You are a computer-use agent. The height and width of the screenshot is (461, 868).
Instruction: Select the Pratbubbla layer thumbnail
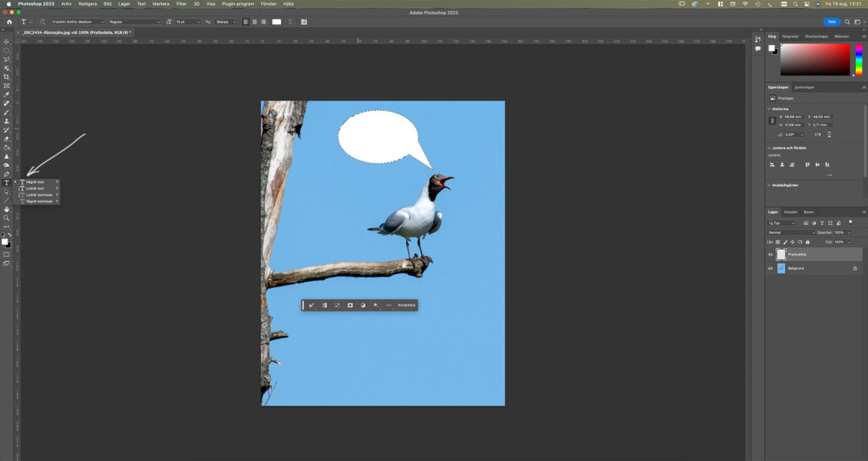pos(781,255)
